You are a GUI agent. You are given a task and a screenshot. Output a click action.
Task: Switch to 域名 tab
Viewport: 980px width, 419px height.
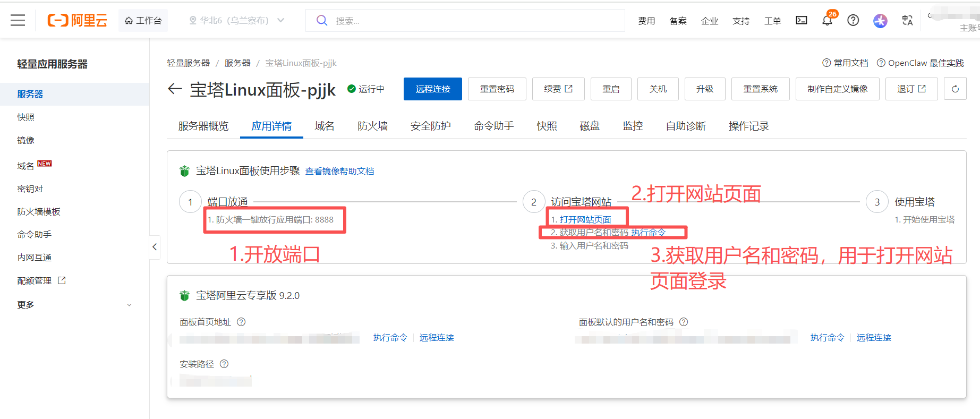tap(325, 126)
